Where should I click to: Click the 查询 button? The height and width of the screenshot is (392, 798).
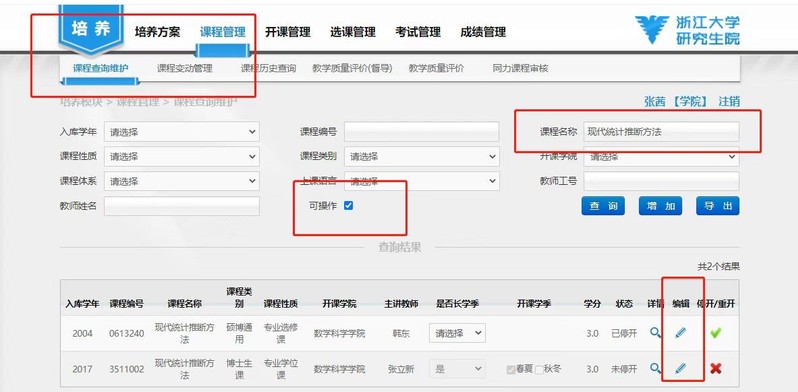pos(603,206)
